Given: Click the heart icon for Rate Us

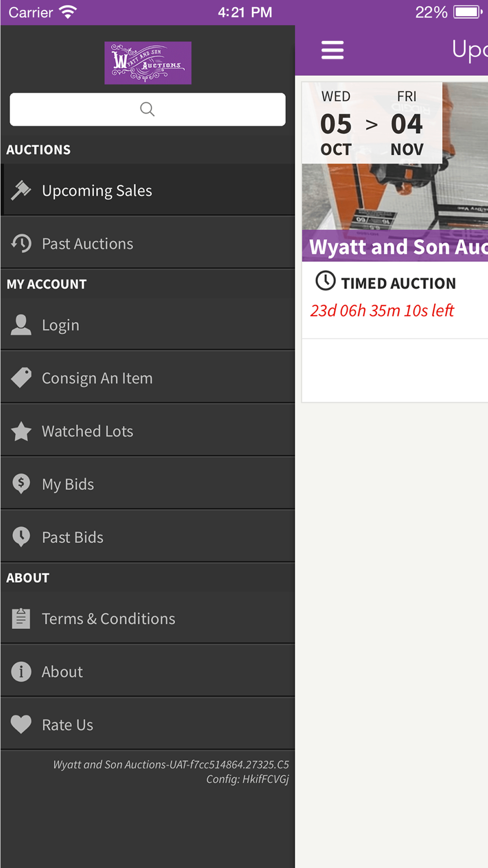Looking at the screenshot, I should coord(21,724).
